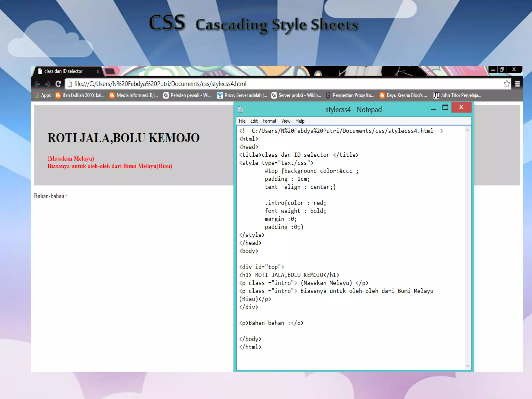
Task: Place cursor on '#top {background-color:#ccc ;' line
Action: pyautogui.click(x=311, y=171)
